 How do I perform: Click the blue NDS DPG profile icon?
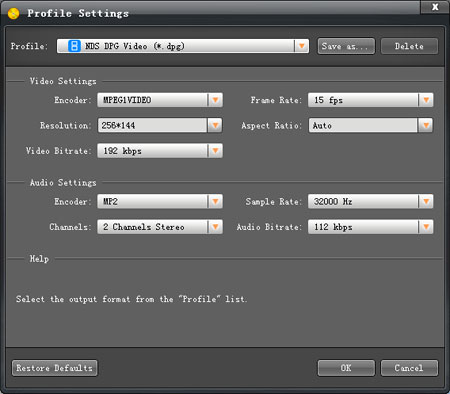click(x=74, y=46)
